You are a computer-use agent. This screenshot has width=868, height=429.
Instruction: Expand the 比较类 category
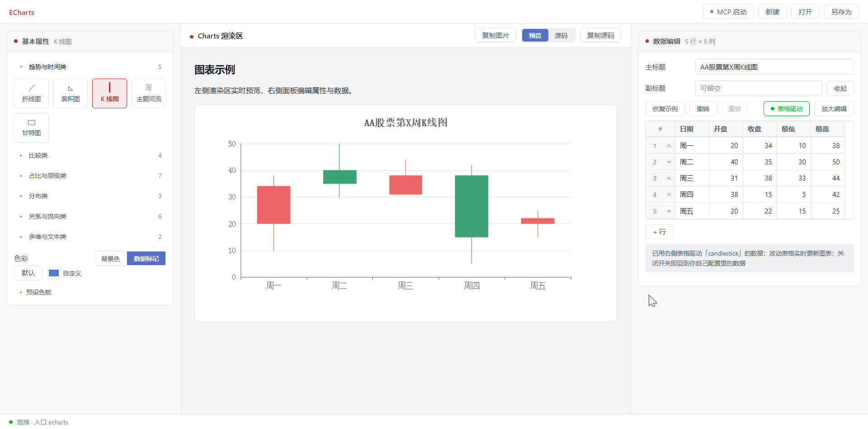pos(90,155)
